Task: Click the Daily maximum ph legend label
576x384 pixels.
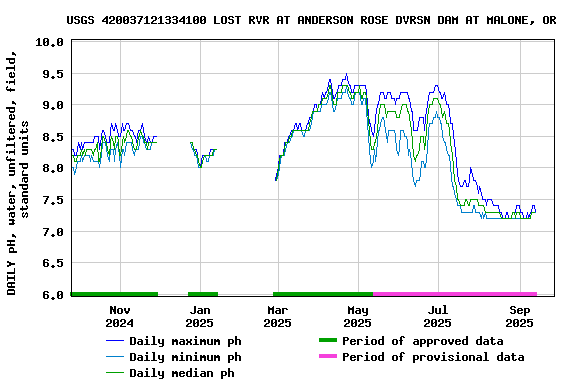Action: pyautogui.click(x=186, y=341)
